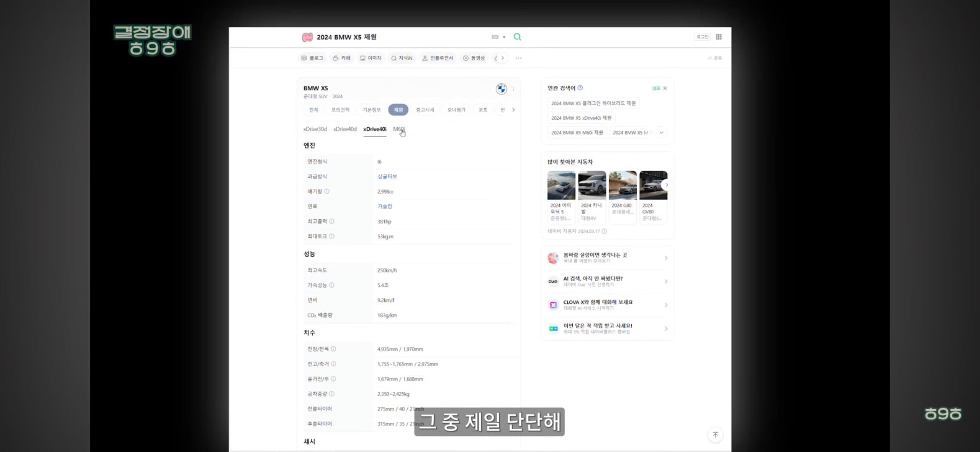
Task: Open the CLOVA X promo row
Action: pos(607,305)
